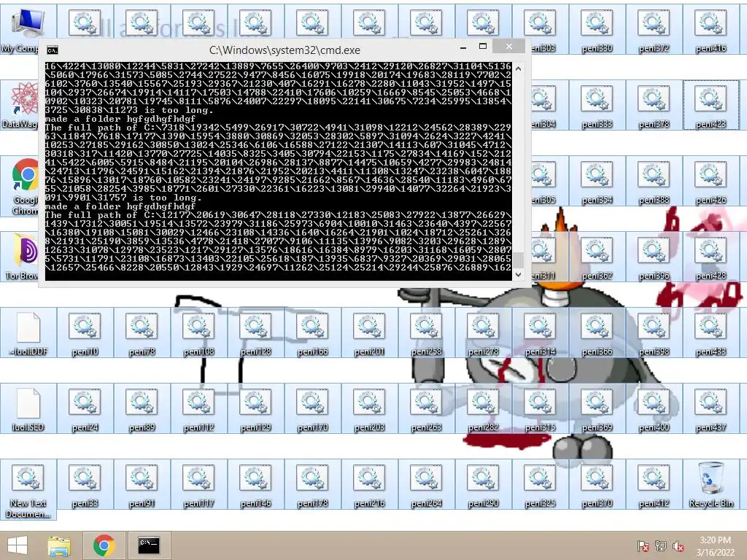This screenshot has height=560, width=747.
Task: Open the DataWag desktop shortcut
Action: [20, 105]
